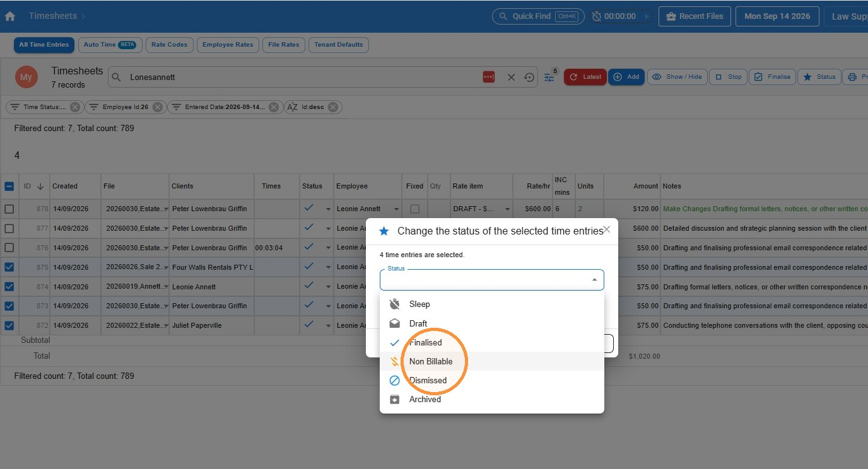Click the Finalise button
868x469 pixels.
pos(772,77)
